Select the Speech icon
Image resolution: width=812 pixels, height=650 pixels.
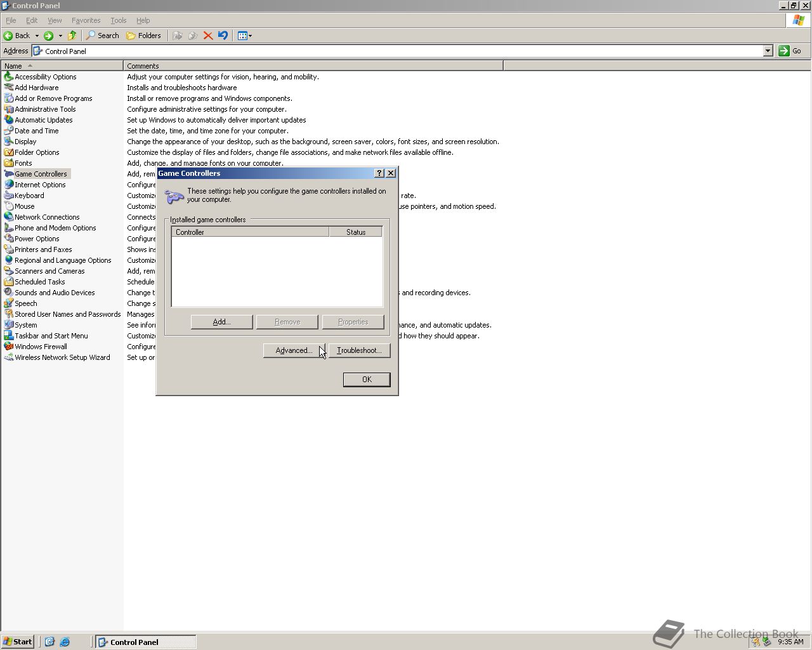[8, 303]
